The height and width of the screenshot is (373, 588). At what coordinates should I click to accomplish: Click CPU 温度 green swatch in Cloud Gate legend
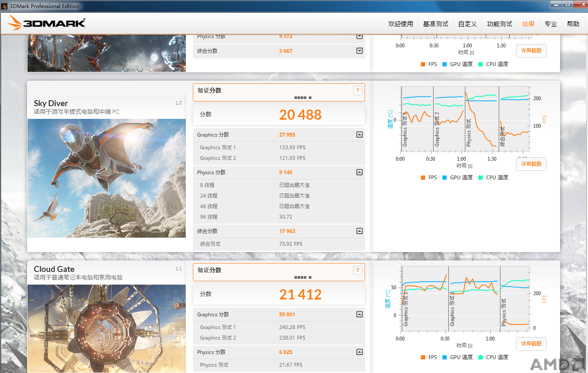[x=481, y=357]
